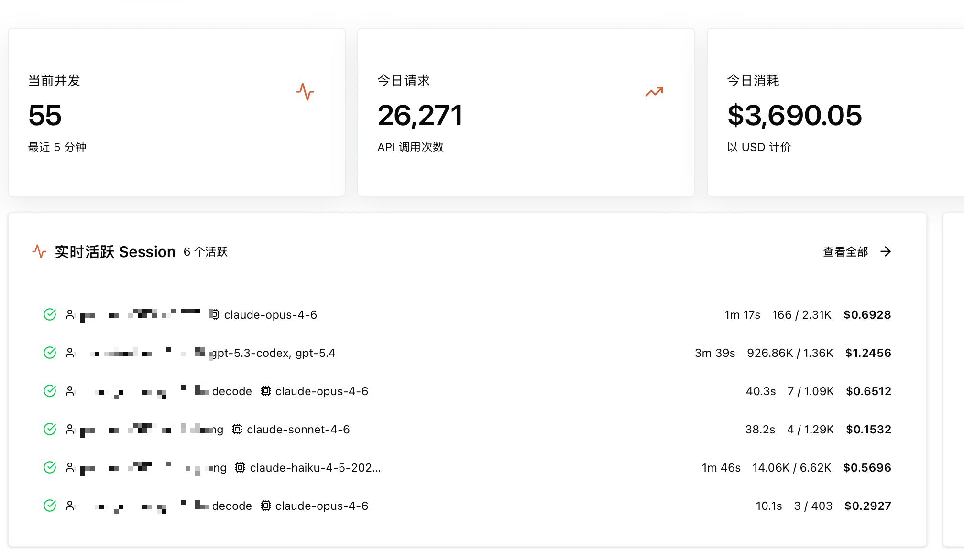Screen dimensions: 964x560
Task: Click green check icon of $0.1532 session
Action: 50,429
